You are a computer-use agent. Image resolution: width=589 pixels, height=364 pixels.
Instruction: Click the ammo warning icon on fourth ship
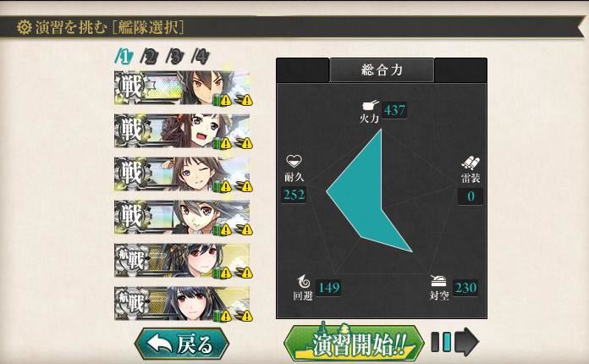click(x=244, y=229)
